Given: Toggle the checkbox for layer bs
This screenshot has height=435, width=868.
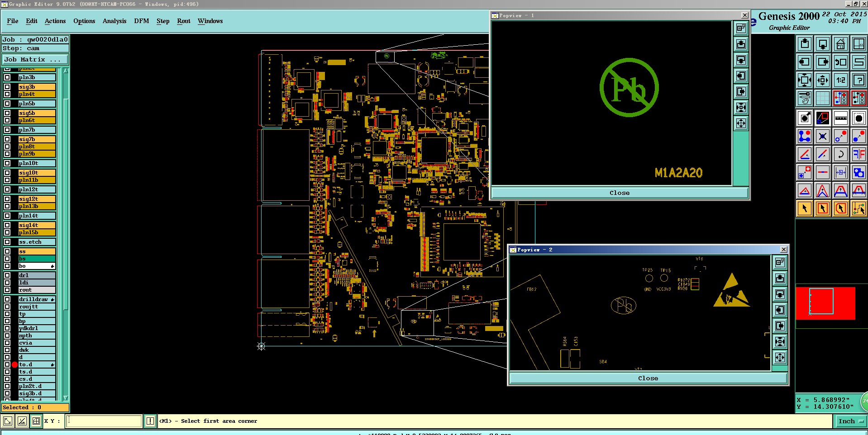Looking at the screenshot, I should click(7, 259).
